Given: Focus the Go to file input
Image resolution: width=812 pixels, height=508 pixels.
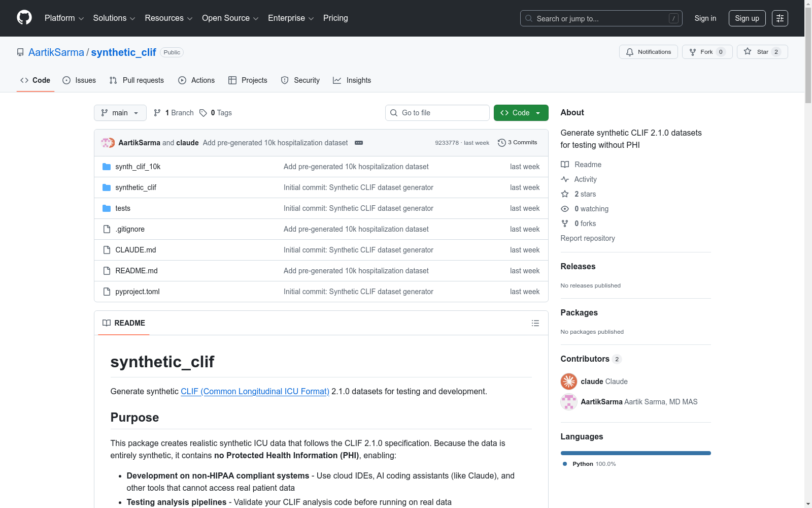Looking at the screenshot, I should [x=437, y=113].
